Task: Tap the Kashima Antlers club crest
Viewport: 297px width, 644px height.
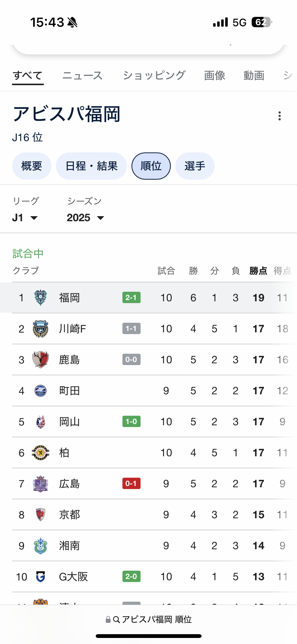Action: tap(40, 360)
